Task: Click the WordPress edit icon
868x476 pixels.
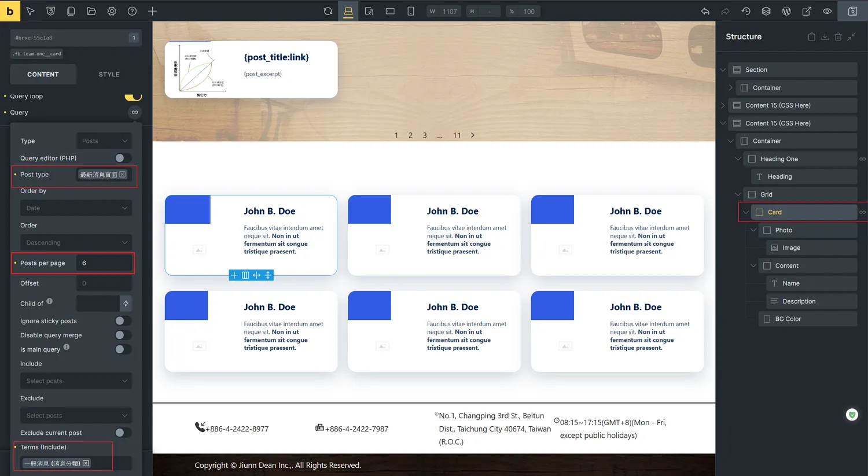Action: [786, 11]
